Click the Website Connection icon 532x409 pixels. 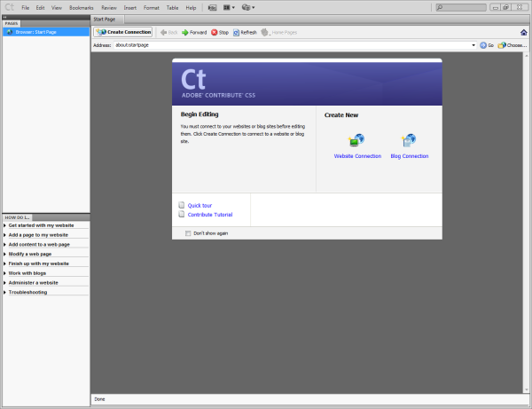pyautogui.click(x=356, y=140)
